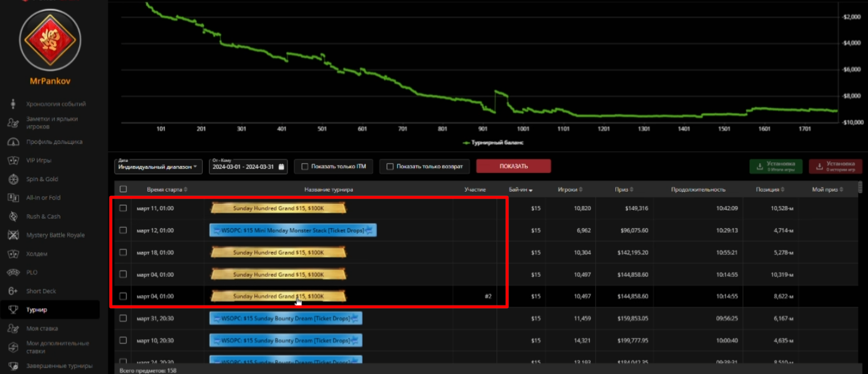Check the март 31, 20:30 row checkbox
Image resolution: width=868 pixels, height=374 pixels.
click(123, 318)
